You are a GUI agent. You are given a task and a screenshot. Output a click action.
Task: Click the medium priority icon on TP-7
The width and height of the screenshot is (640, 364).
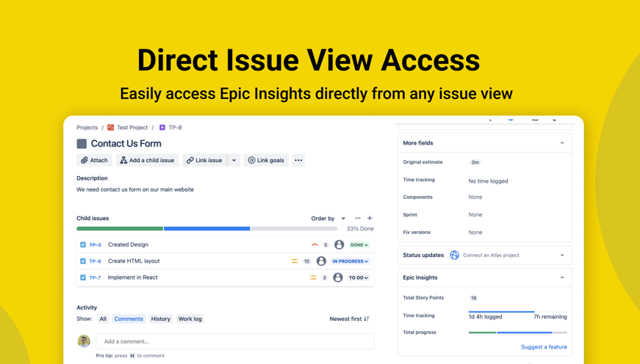(x=313, y=277)
